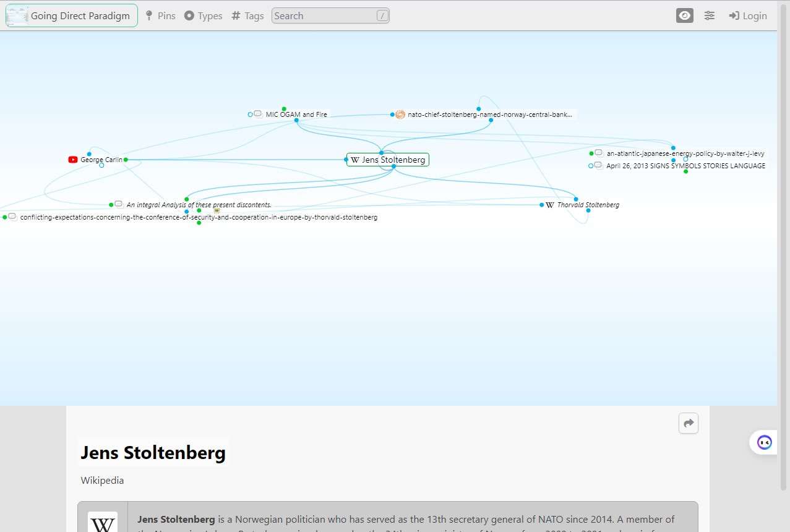Click the note icon beside April 26, 2013 node
This screenshot has height=532, width=790.
[598, 166]
